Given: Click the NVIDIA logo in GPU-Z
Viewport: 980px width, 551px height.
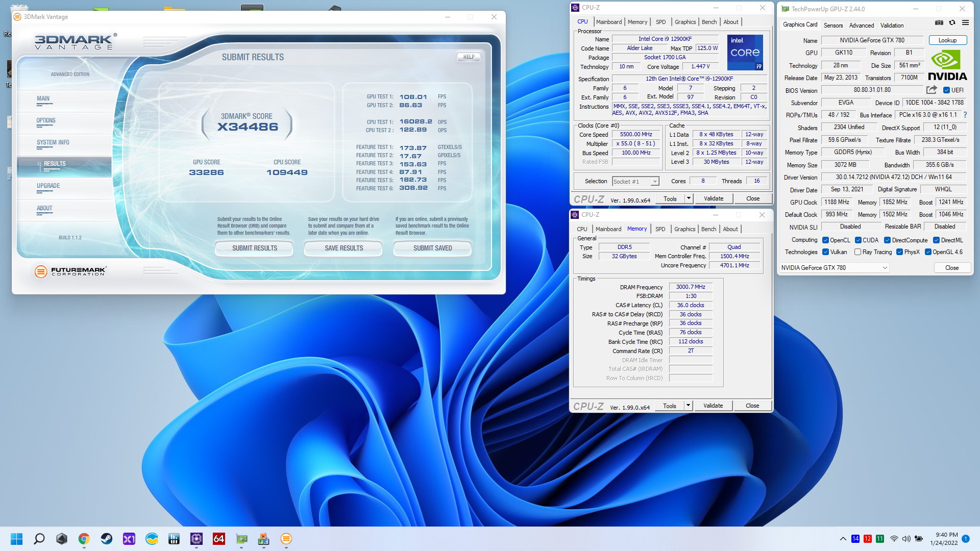Looking at the screenshot, I should 947,65.
